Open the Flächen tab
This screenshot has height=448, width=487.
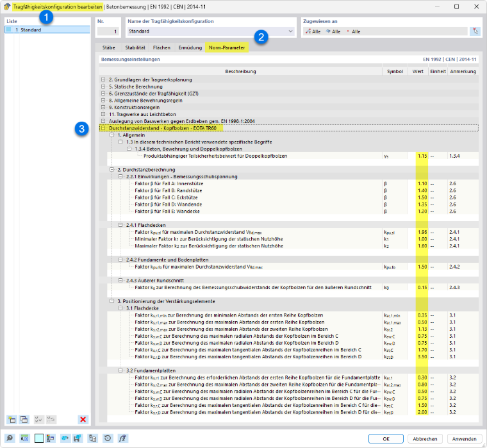pos(161,47)
